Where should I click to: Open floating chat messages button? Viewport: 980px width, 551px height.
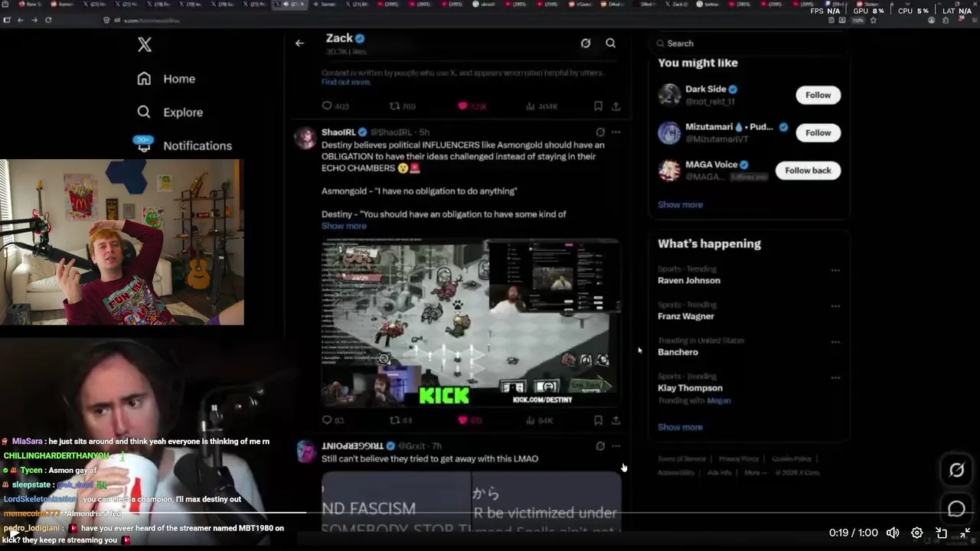[x=956, y=508]
